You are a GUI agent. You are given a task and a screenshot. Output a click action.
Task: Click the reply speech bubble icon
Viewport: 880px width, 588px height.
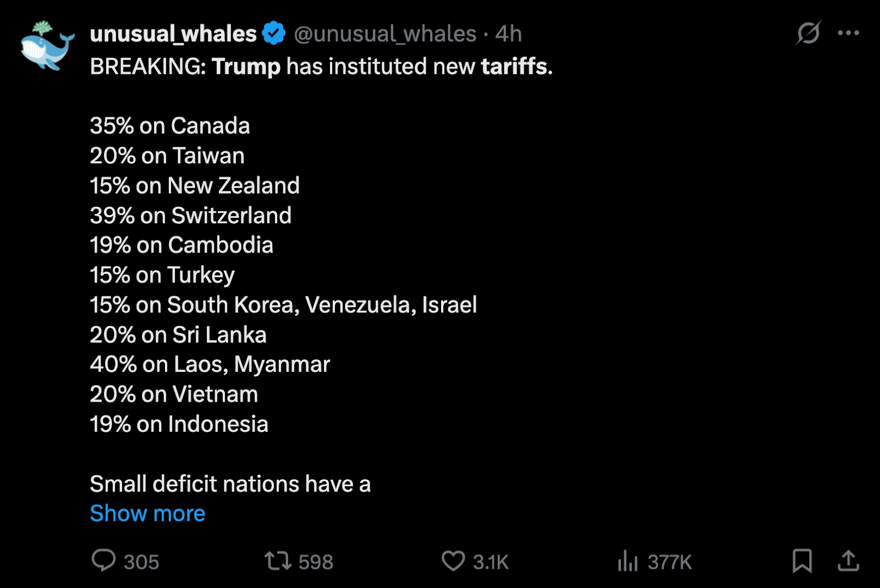click(103, 561)
